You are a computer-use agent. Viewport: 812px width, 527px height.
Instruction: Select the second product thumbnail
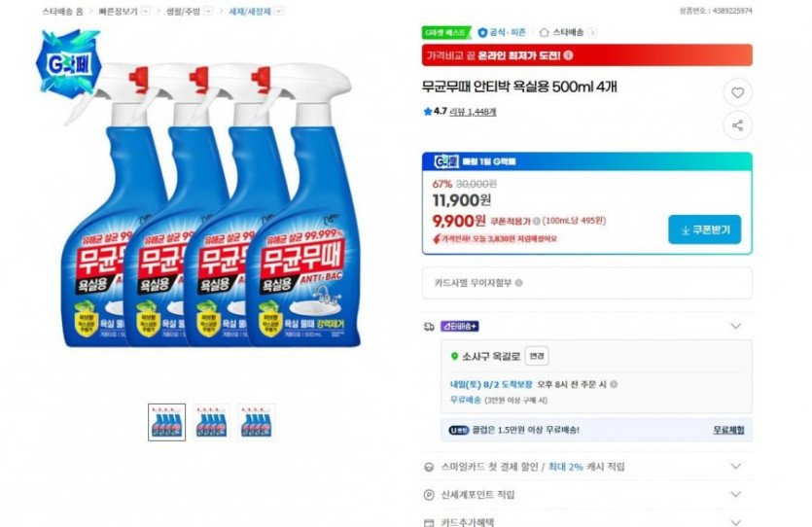point(211,422)
